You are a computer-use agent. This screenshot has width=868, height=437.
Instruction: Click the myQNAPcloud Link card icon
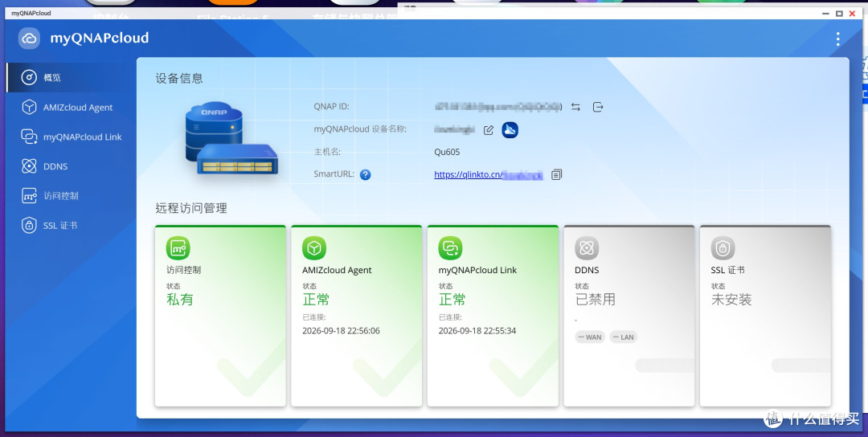click(x=451, y=248)
